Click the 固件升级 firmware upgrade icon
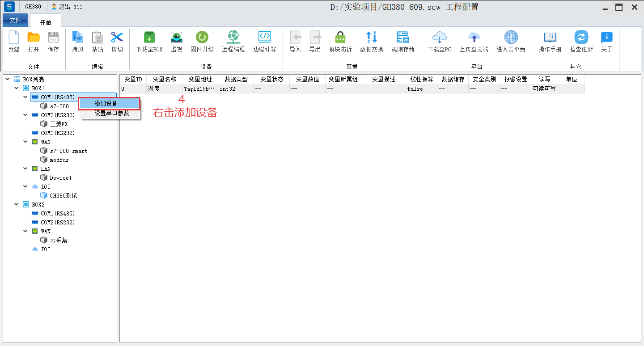 [202, 38]
